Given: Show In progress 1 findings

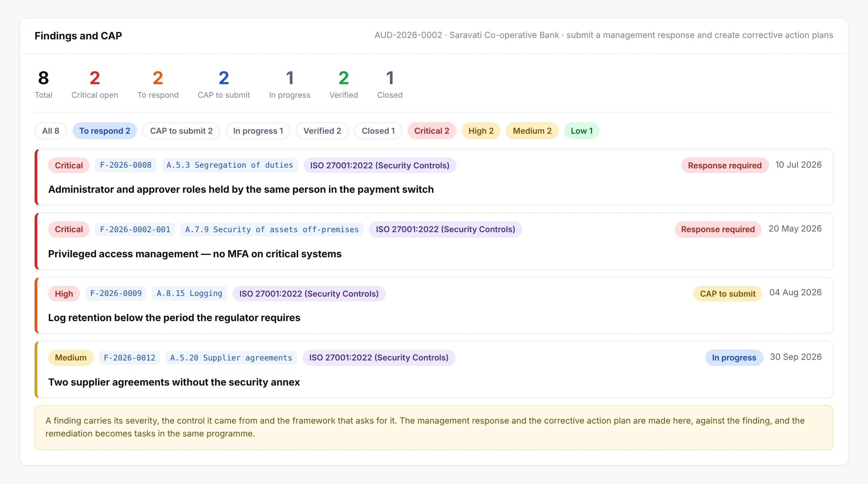Looking at the screenshot, I should tap(258, 131).
